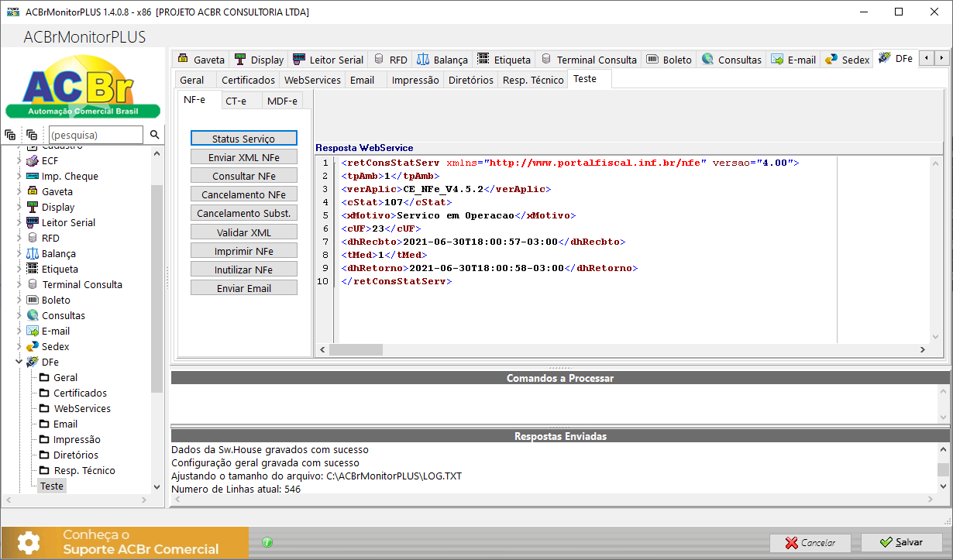Click Balança icon in sidebar tree
953x560 pixels.
[x=33, y=253]
